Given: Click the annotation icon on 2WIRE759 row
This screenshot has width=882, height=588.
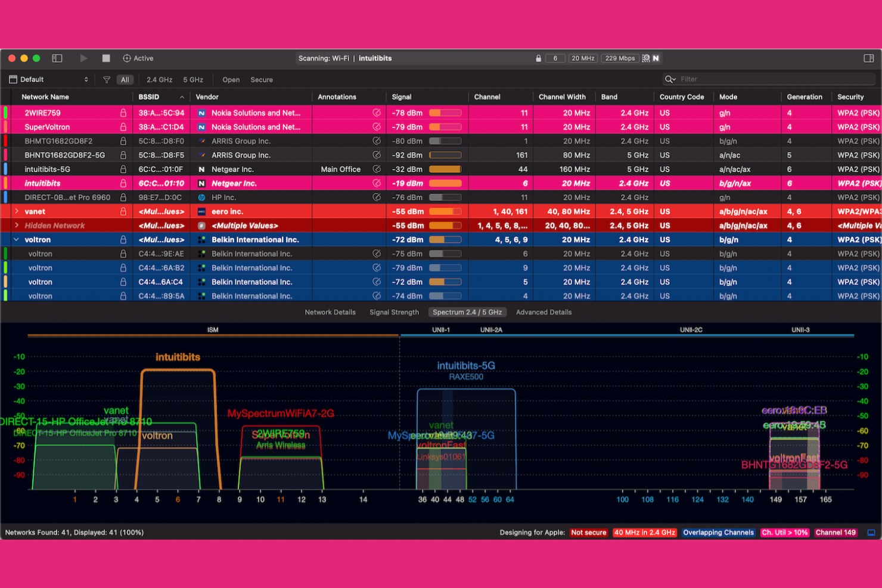Looking at the screenshot, I should click(377, 113).
